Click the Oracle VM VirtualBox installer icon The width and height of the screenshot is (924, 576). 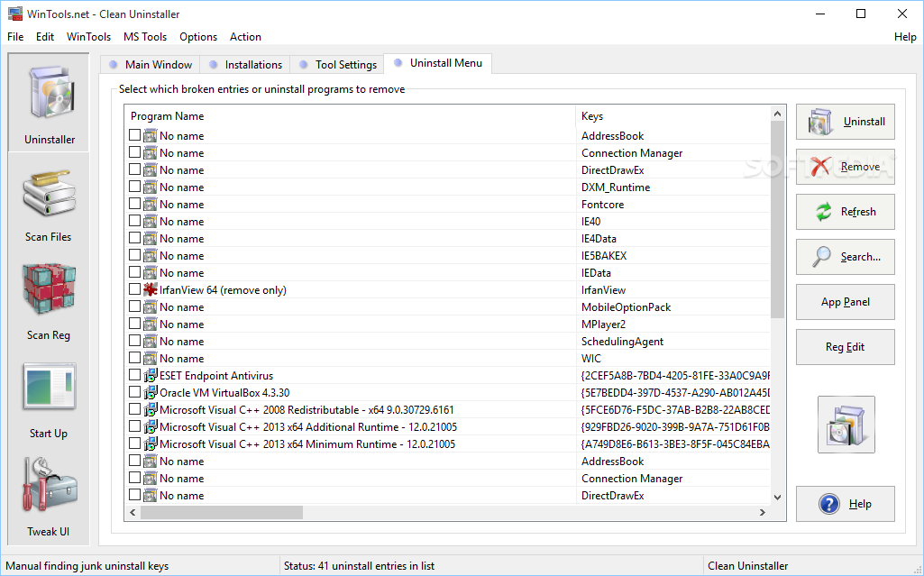[151, 392]
